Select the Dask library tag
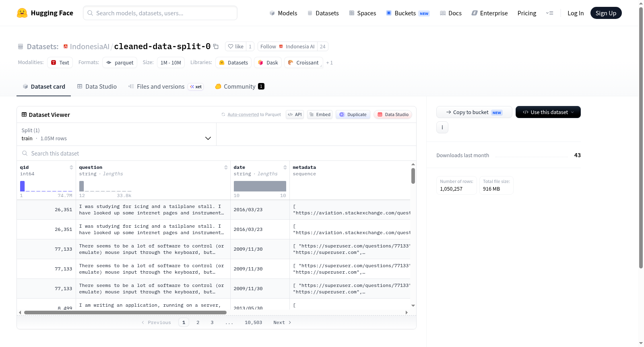644x347 pixels. (268, 62)
